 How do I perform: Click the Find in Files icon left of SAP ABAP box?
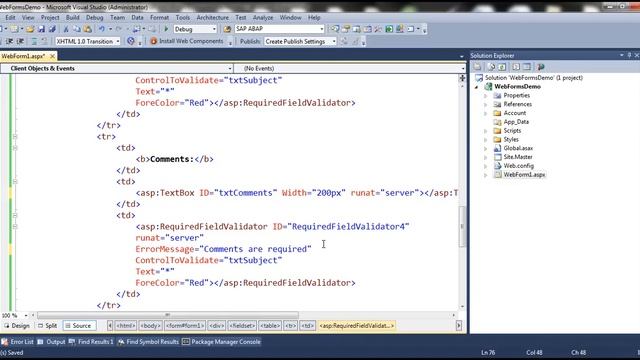[x=227, y=29]
